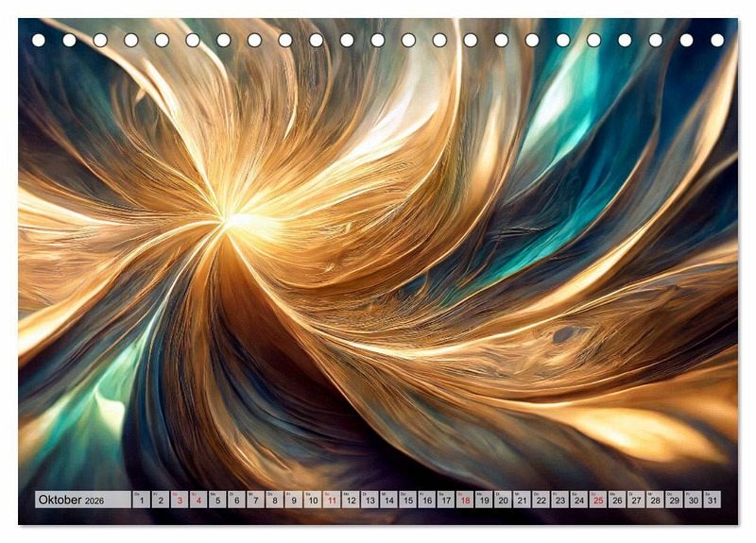Choose day 14 in the calendar strip
756x543 pixels.
pos(388,500)
